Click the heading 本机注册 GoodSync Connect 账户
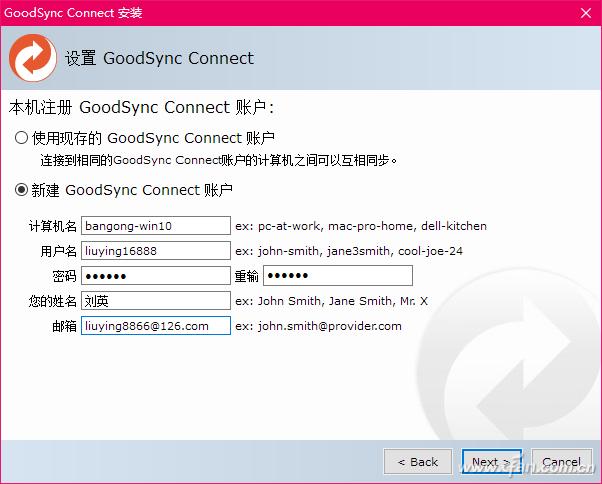602x484 pixels. tap(141, 107)
